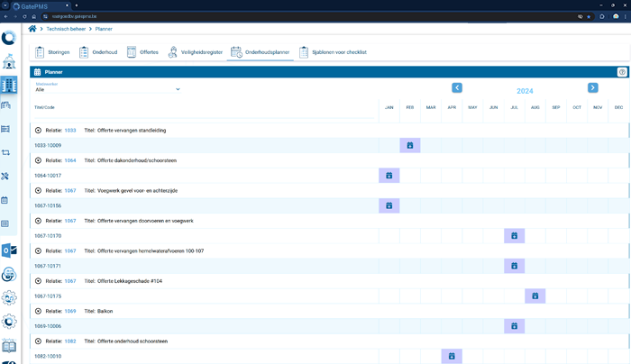
Task: Collapse the Relatie 1033 row
Action: click(39, 130)
